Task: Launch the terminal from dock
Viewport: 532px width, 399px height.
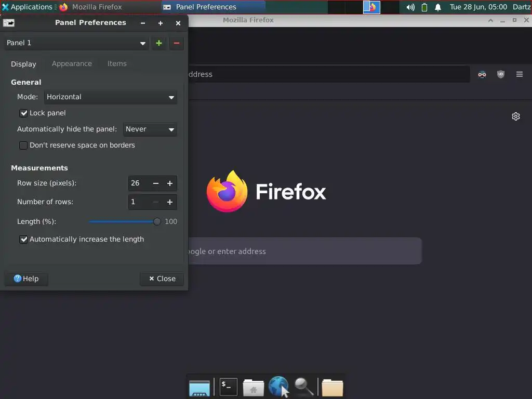Action: pyautogui.click(x=229, y=387)
